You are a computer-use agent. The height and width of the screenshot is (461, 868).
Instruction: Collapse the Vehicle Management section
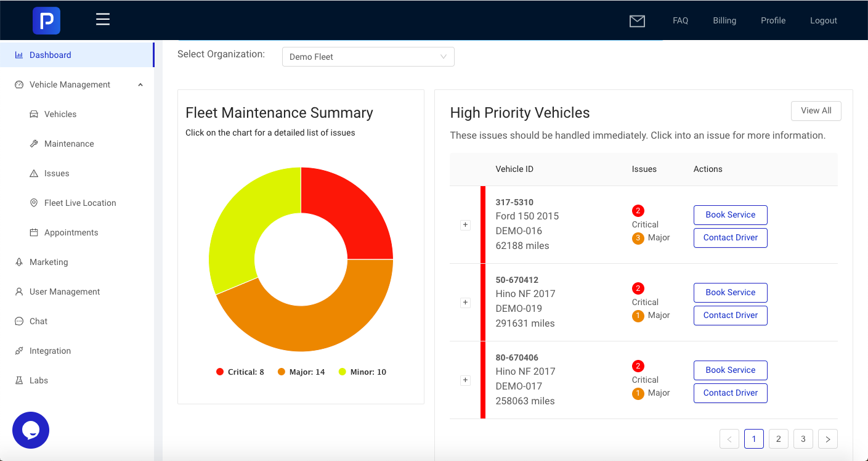coord(140,85)
